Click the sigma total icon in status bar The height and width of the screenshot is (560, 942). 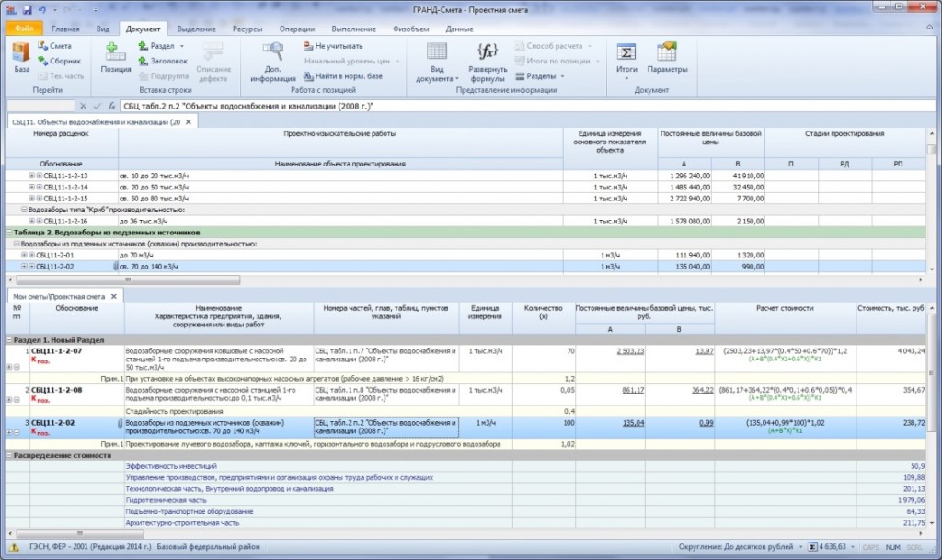[812, 547]
